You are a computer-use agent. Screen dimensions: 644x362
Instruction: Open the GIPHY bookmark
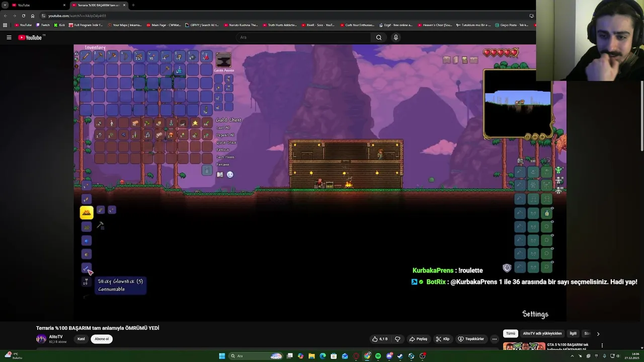202,25
